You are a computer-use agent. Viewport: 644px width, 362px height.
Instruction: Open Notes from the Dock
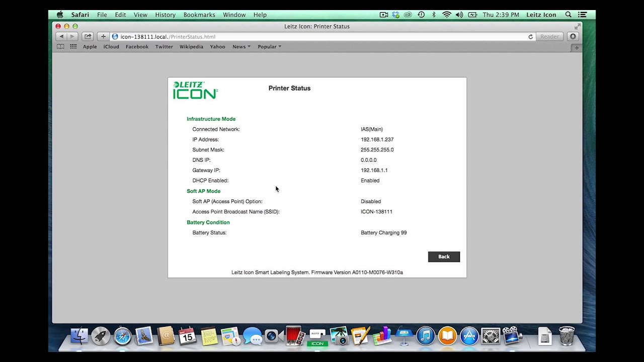[209, 336]
